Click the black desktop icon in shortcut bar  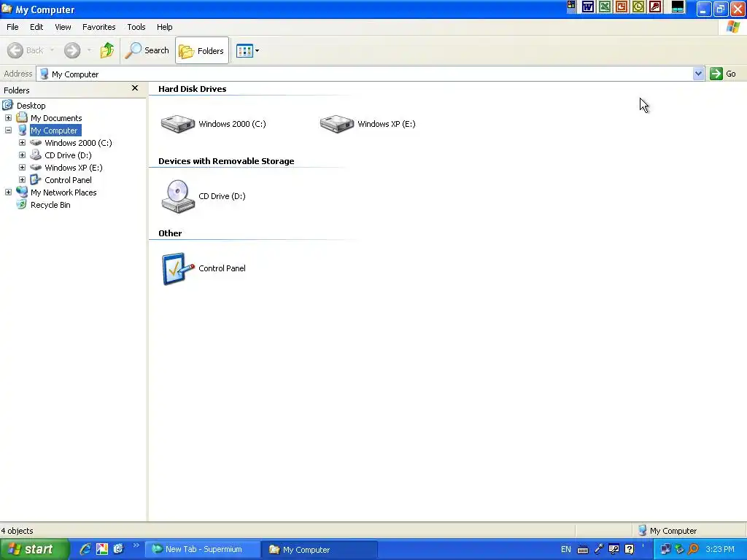tap(678, 7)
